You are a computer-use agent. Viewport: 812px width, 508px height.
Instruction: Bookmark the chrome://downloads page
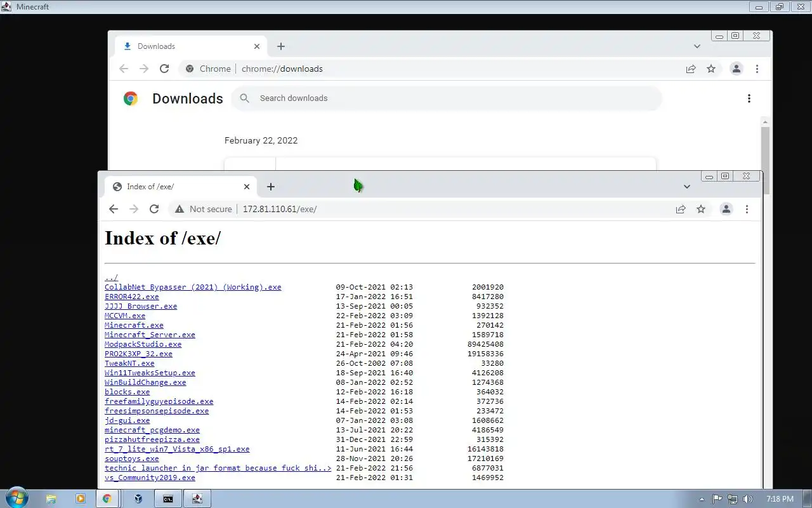coord(711,69)
